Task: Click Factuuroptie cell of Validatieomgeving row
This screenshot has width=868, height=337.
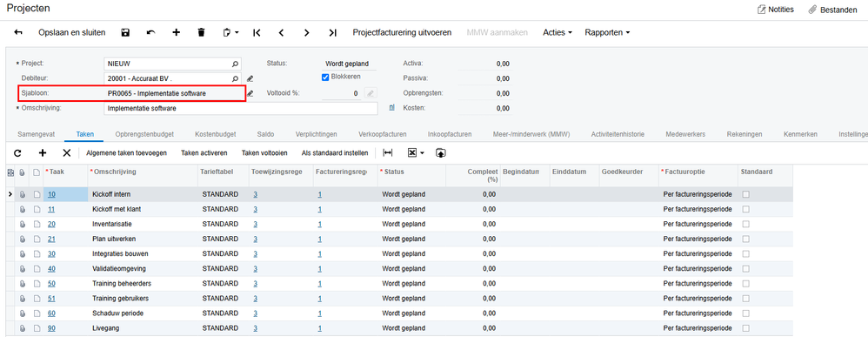Action: point(698,269)
